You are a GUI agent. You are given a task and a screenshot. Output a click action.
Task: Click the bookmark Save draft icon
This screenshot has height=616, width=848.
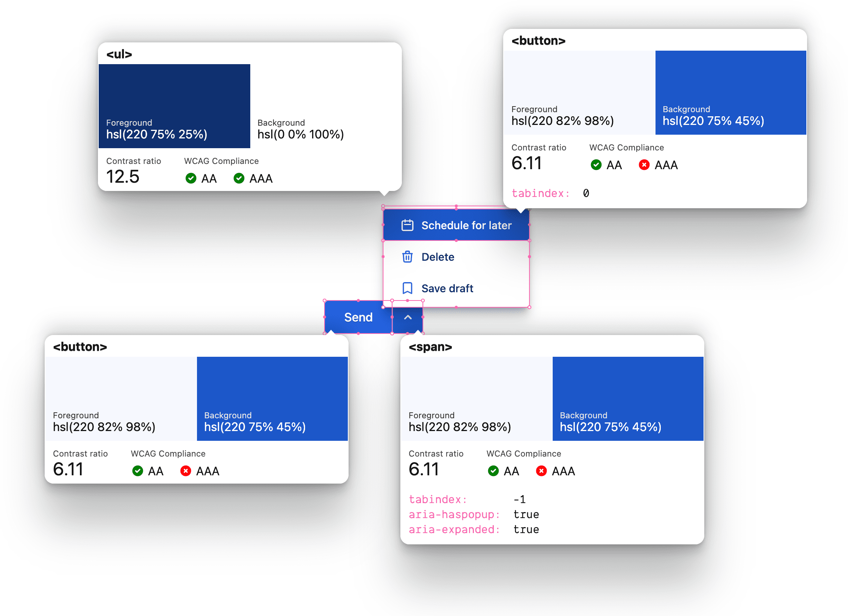click(x=407, y=288)
